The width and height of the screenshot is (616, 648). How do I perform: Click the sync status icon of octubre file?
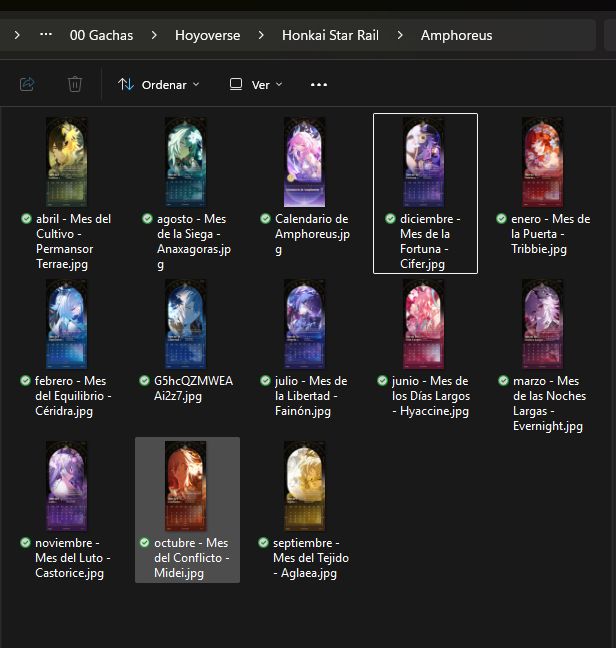pyautogui.click(x=144, y=542)
